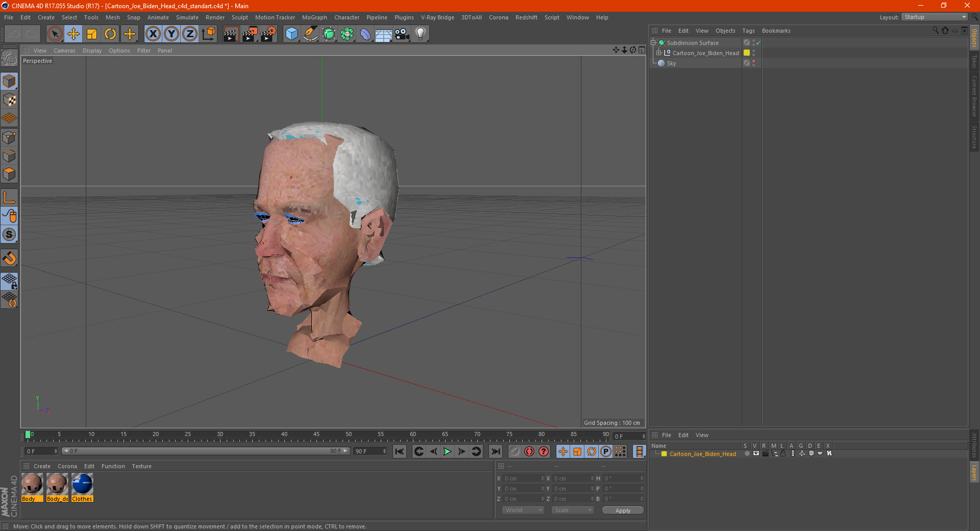Screen dimensions: 980x531
Task: Add a Subdivision Surface generator icon
Action: (x=329, y=34)
